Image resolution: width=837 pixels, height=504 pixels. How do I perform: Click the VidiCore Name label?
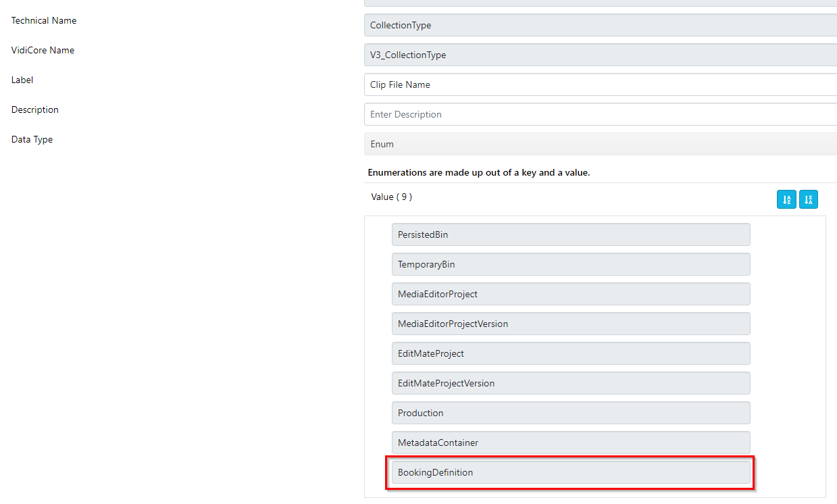click(43, 50)
